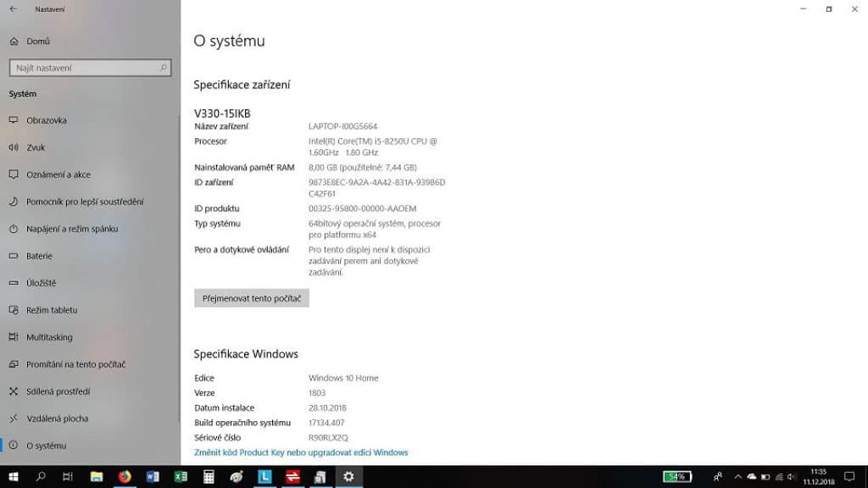Open taskbar search magnifier
Screen dimensions: 868x488
41,476
